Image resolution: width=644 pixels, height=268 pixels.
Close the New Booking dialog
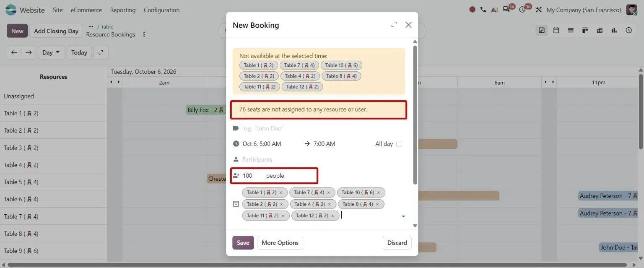(408, 25)
